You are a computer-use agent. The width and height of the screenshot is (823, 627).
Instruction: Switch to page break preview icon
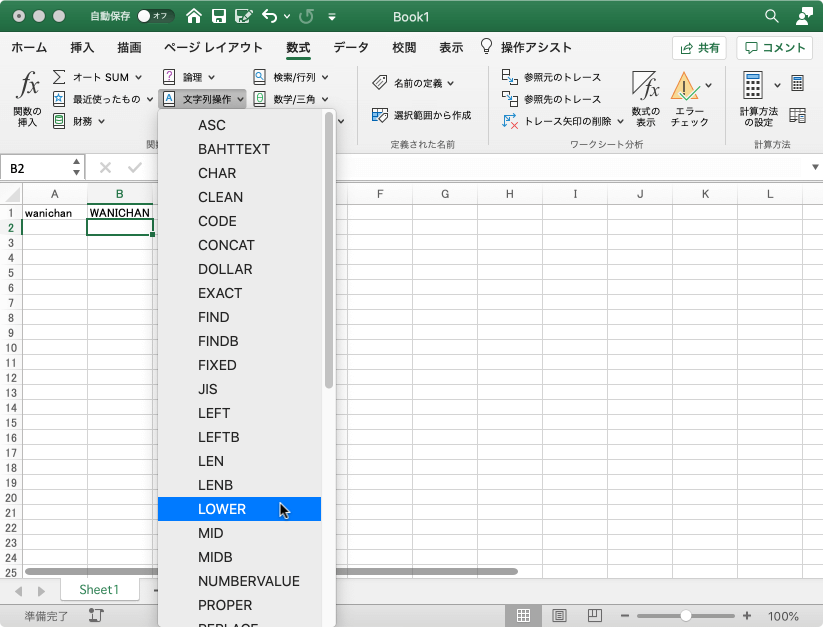595,615
